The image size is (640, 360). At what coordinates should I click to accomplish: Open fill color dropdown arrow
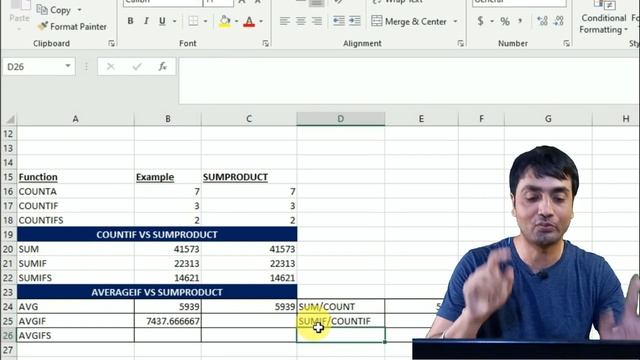(x=236, y=21)
